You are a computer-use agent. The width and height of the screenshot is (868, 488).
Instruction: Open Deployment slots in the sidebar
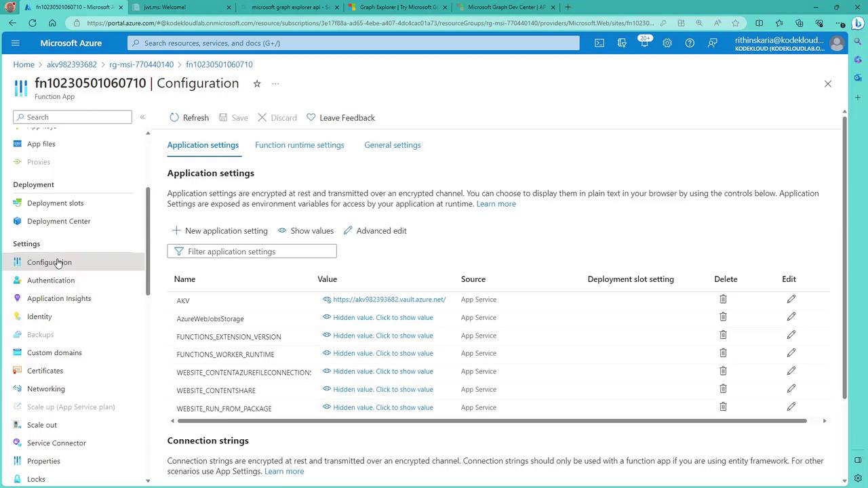pos(56,203)
